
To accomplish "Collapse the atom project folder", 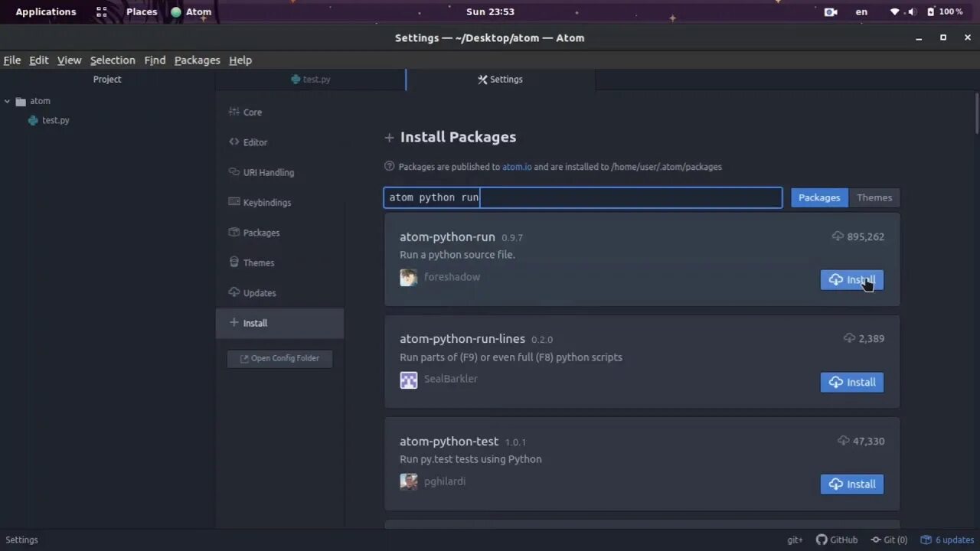I will pos(8,101).
